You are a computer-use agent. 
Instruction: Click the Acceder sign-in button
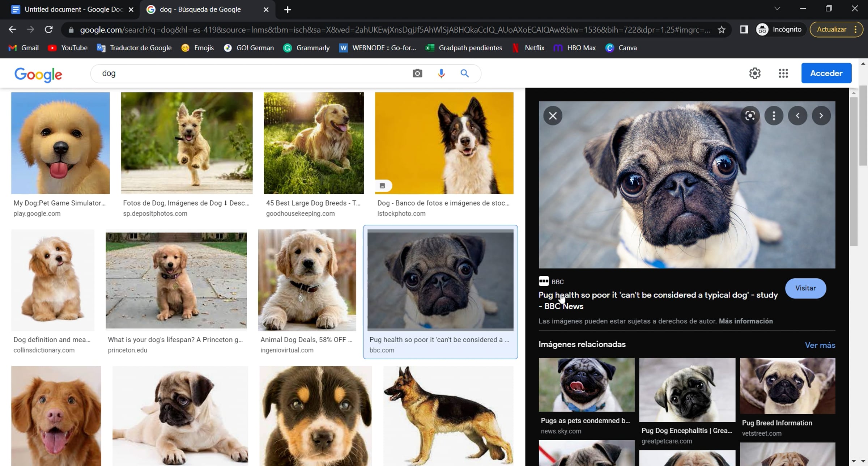[826, 73]
